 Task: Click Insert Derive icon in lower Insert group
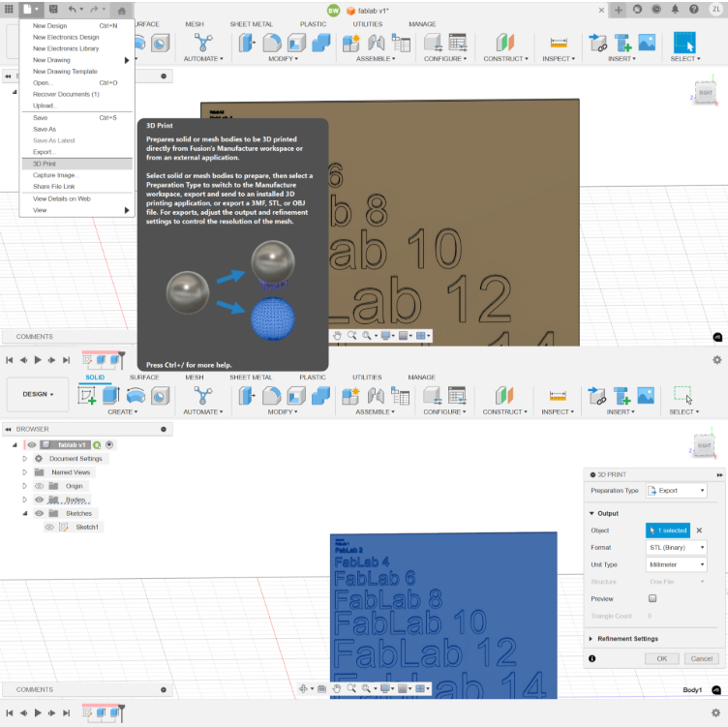click(597, 396)
